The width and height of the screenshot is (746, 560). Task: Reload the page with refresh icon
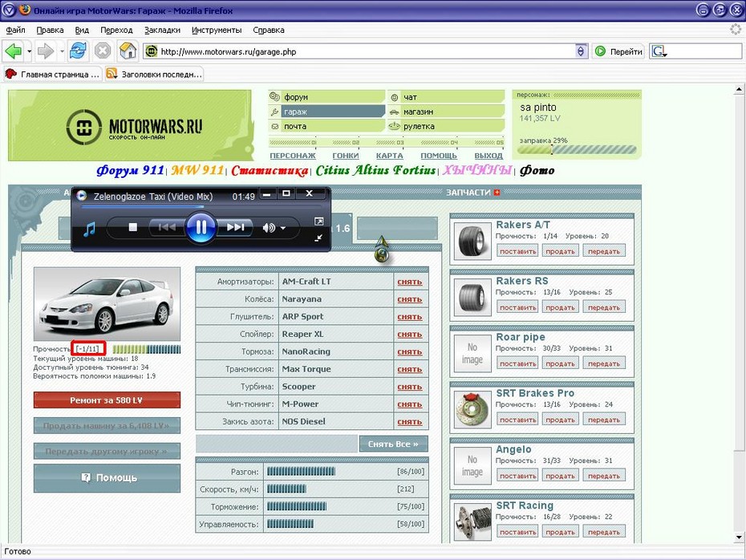[78, 51]
